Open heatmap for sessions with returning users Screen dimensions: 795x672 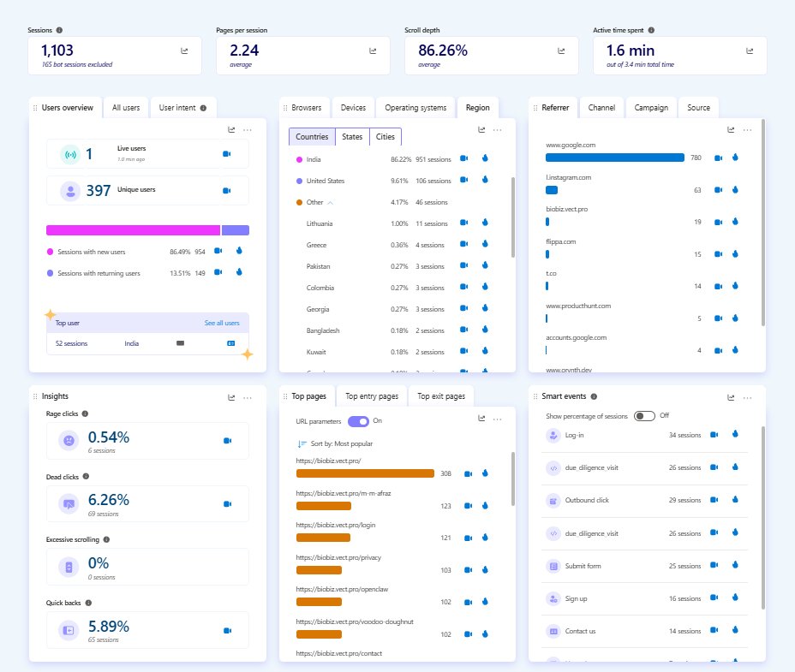[x=239, y=272]
